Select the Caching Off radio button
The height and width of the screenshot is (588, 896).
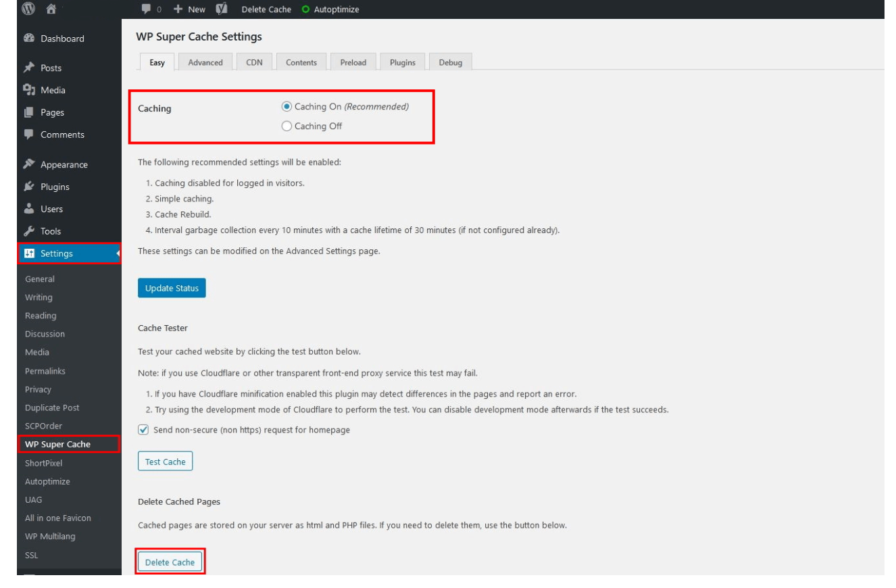pos(287,126)
